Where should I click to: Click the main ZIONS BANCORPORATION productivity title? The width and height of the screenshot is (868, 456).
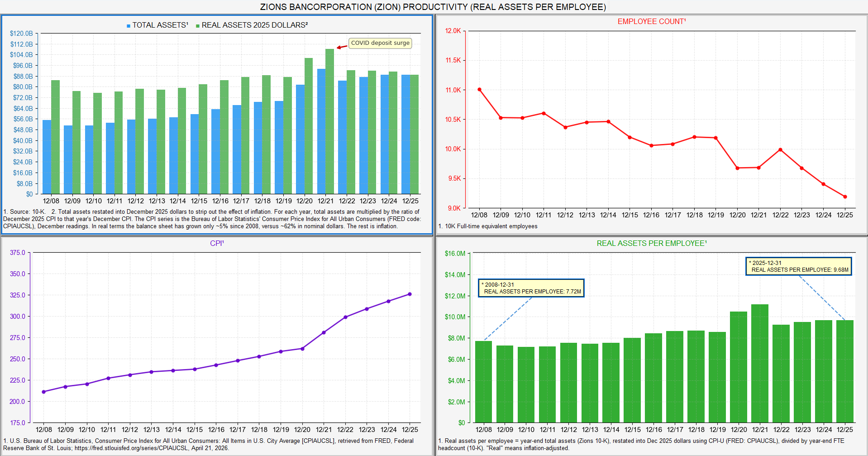point(433,7)
